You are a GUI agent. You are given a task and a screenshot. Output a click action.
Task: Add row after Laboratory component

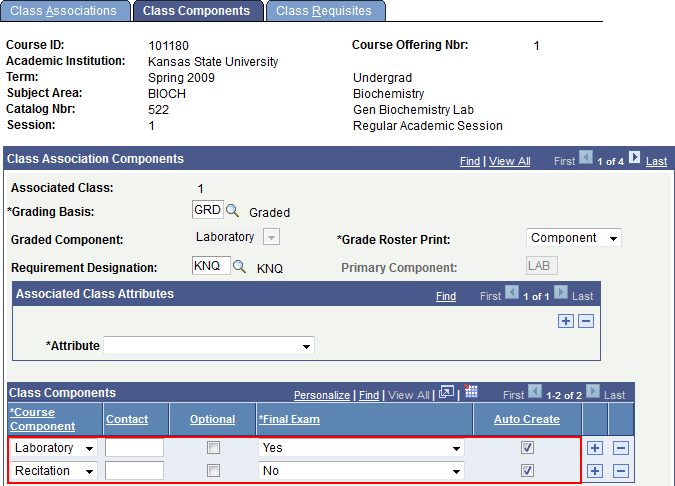[x=594, y=448]
